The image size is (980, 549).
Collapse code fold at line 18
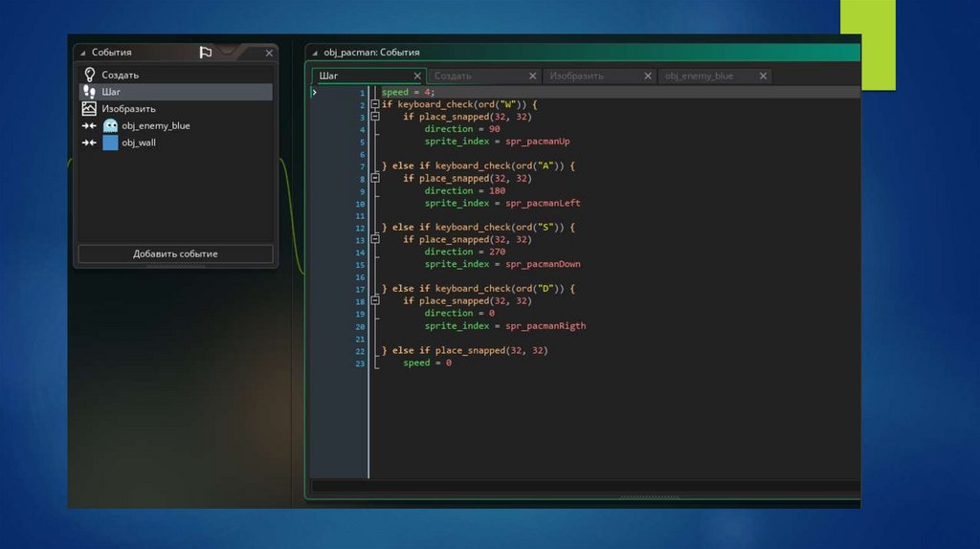[x=375, y=300]
